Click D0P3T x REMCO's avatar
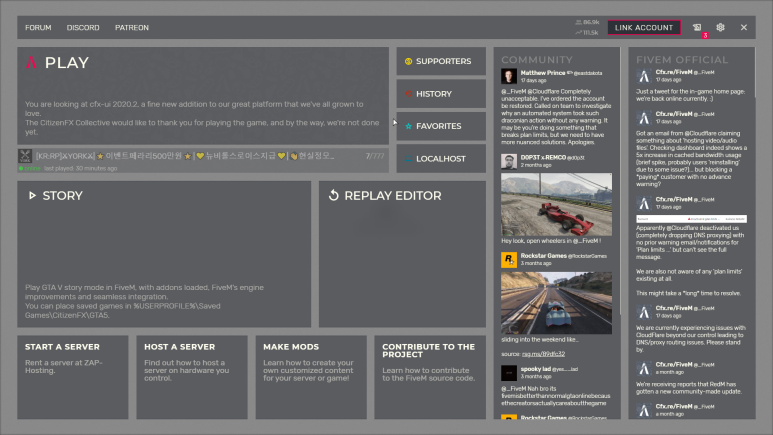This screenshot has width=773, height=435. pyautogui.click(x=509, y=161)
